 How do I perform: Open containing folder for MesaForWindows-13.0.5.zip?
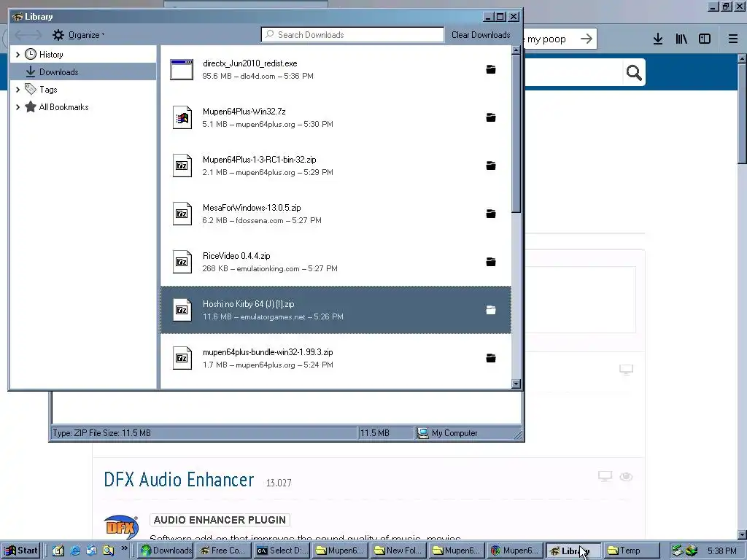tap(491, 214)
